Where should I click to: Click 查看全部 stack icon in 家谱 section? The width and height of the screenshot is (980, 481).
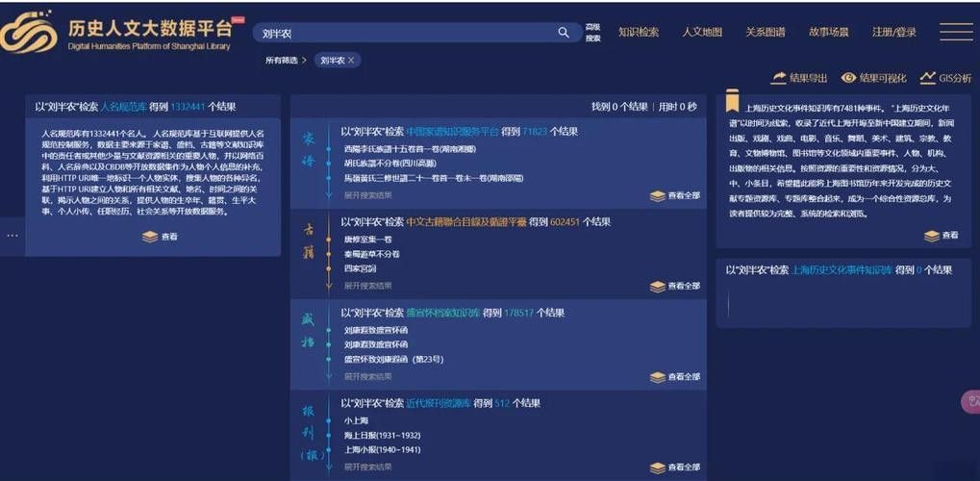658,196
